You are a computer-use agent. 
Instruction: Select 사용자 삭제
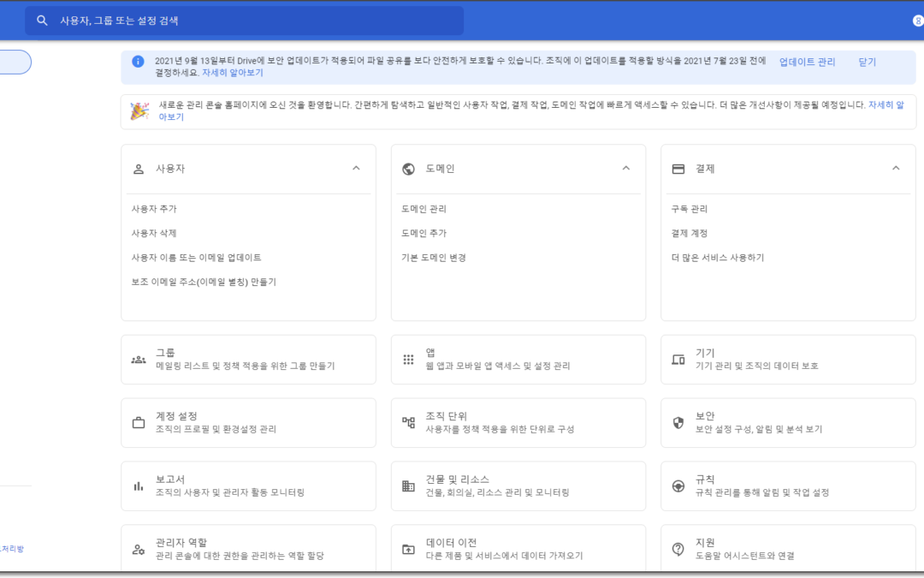(154, 233)
